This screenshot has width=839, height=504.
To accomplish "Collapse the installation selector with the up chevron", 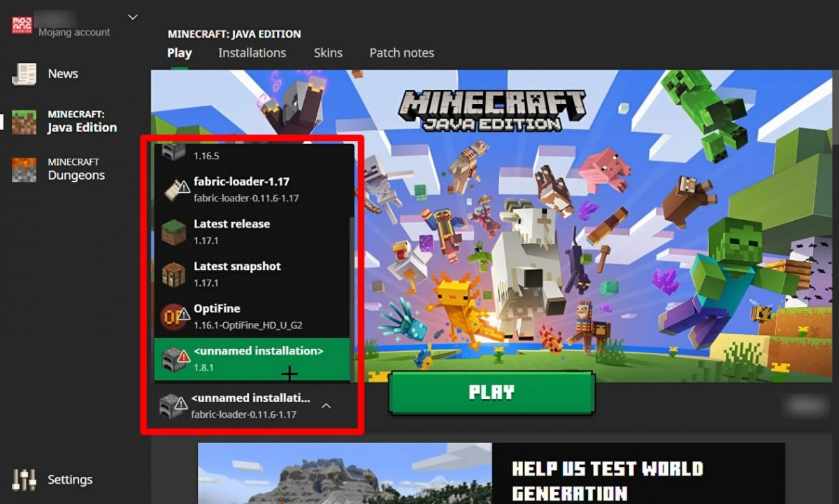I will (326, 405).
